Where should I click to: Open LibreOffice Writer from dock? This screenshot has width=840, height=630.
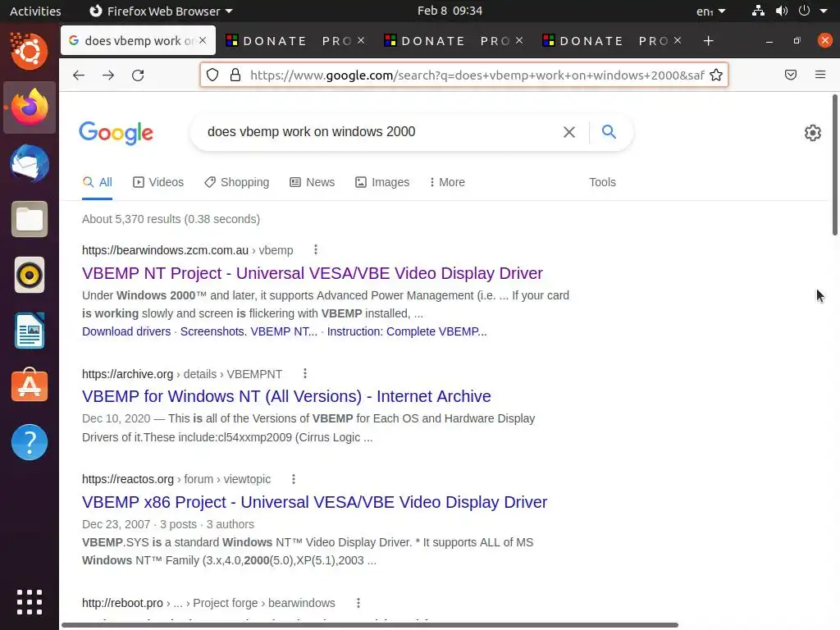click(30, 331)
